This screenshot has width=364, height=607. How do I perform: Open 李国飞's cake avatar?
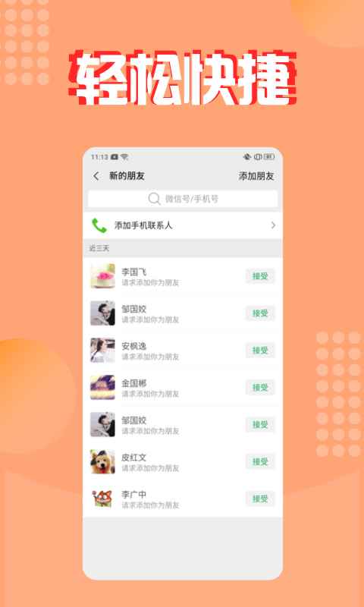tap(102, 276)
